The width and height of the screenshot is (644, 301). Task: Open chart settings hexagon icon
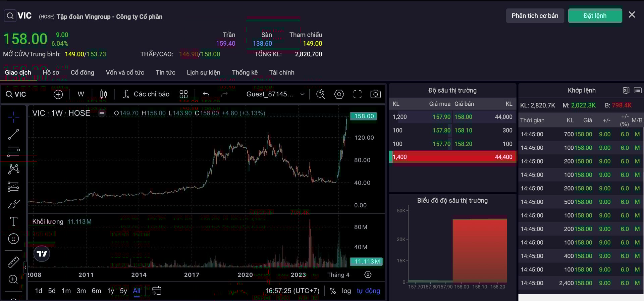click(339, 94)
